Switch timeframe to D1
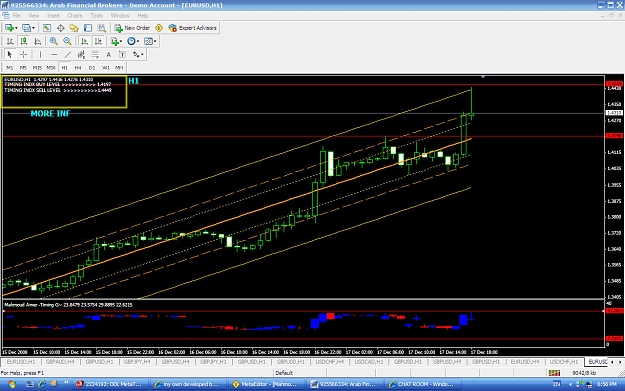This screenshot has width=625, height=391. (92, 68)
